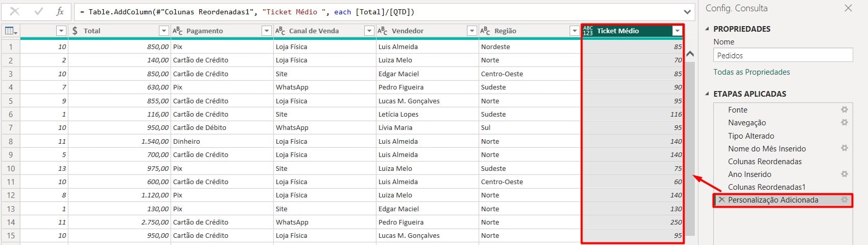Open filter dropdown of Ticket Médio column
This screenshot has width=868, height=245.
(x=677, y=31)
